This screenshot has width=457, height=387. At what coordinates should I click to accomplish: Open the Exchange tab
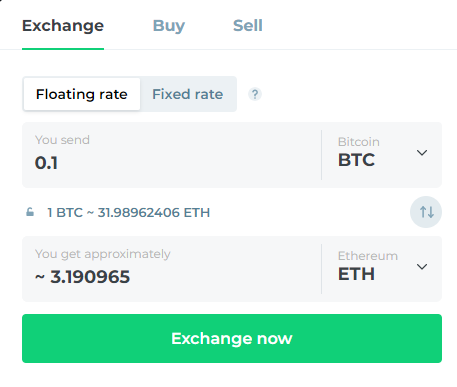(63, 26)
